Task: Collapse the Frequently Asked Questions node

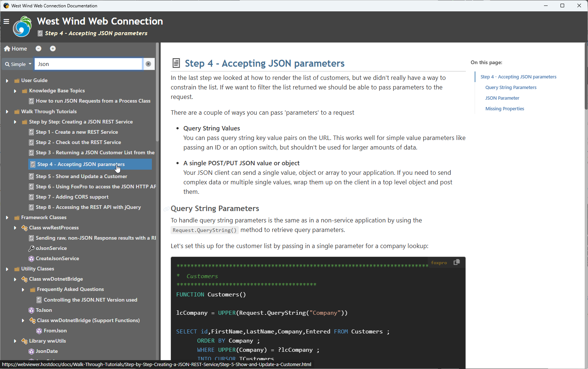Action: click(23, 290)
